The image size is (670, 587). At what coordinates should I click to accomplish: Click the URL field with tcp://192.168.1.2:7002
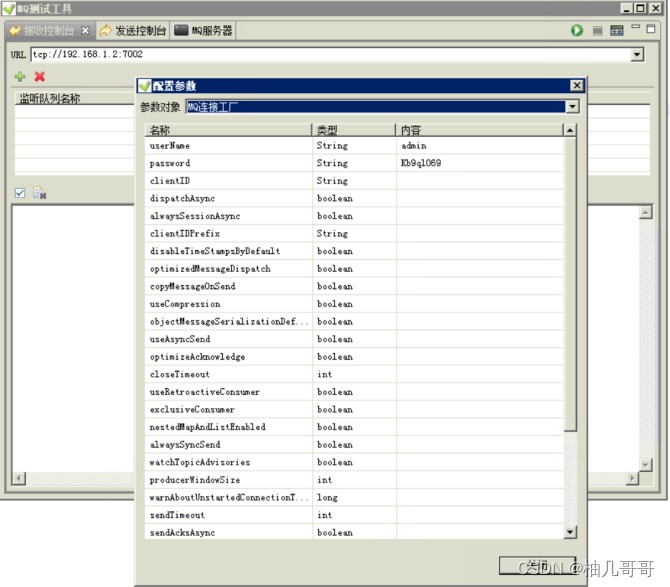tap(331, 55)
